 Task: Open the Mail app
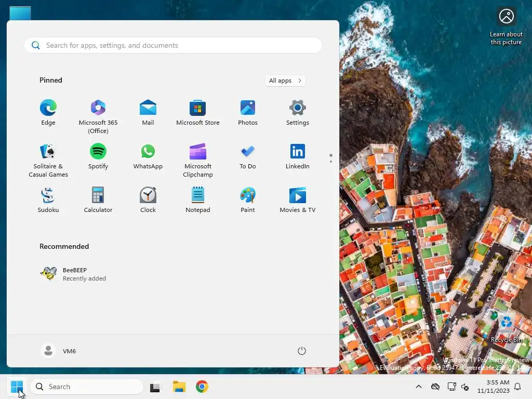(148, 113)
